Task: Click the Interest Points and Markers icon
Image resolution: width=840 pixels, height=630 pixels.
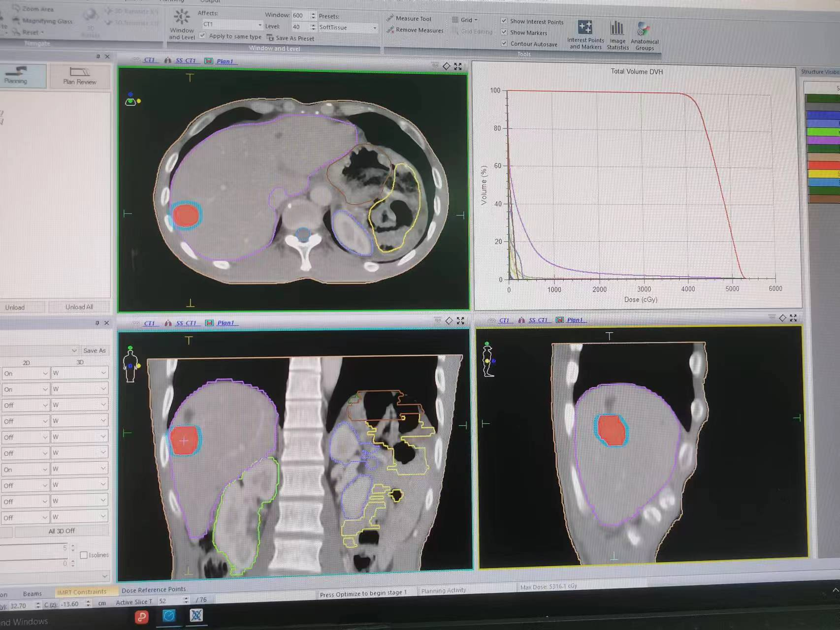Action: 585,28
